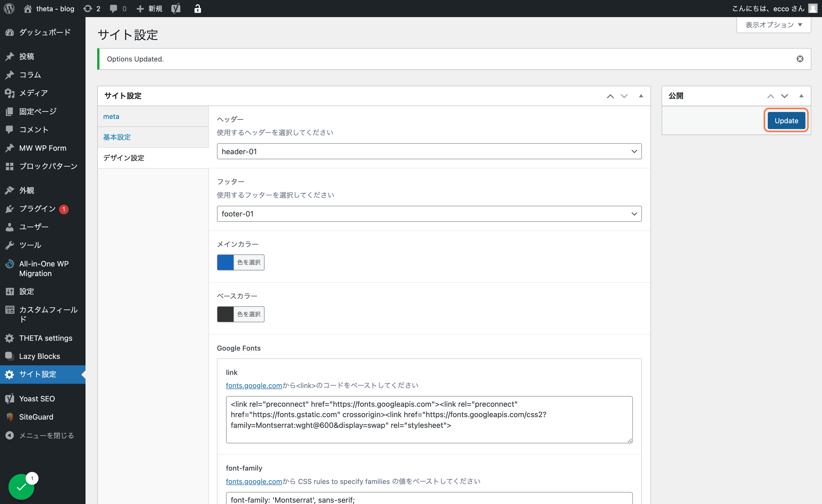This screenshot has height=504, width=822.
Task: Open the theta - blog home icon
Action: [x=28, y=8]
